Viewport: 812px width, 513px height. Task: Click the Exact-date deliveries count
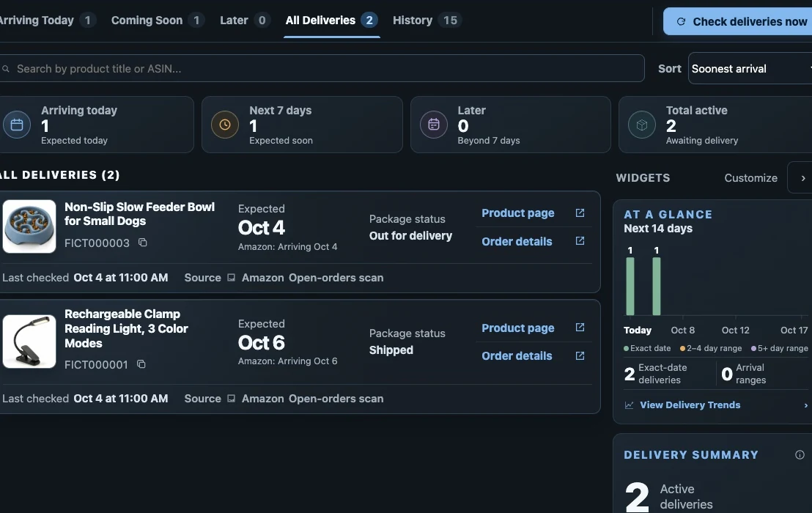pyautogui.click(x=630, y=374)
